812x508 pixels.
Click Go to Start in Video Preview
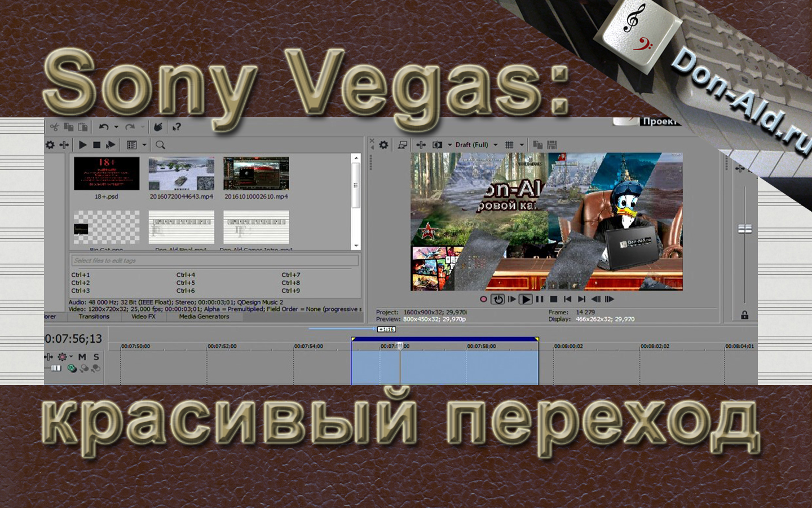pos(568,299)
